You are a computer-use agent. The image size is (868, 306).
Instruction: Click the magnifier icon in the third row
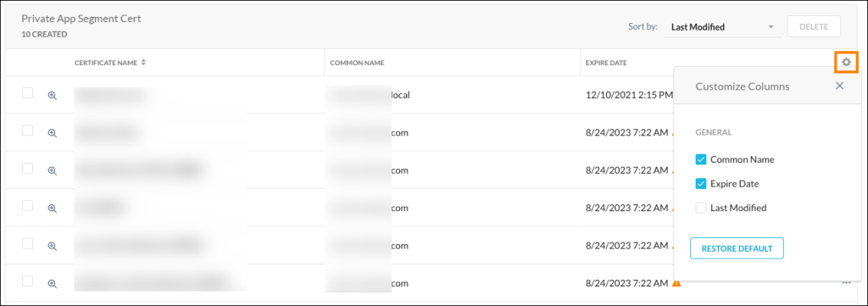click(x=52, y=170)
